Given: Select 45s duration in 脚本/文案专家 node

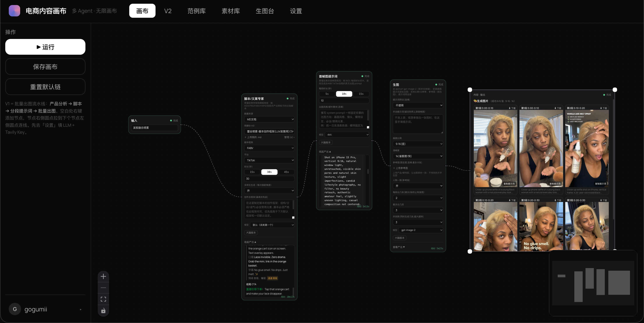Looking at the screenshot, I should point(286,172).
